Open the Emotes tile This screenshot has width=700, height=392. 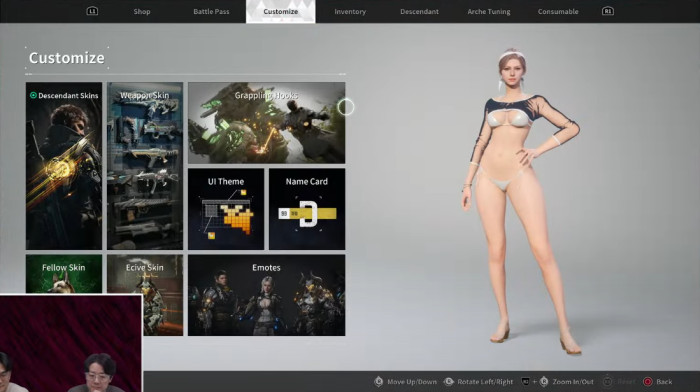(x=267, y=295)
